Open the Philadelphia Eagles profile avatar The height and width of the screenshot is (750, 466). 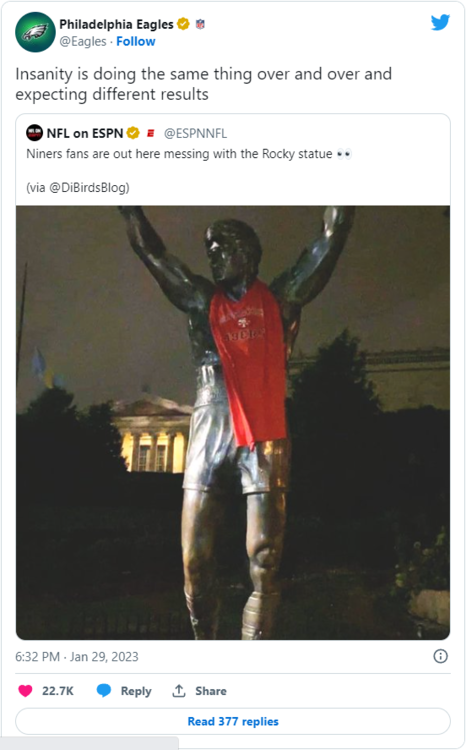tap(35, 32)
